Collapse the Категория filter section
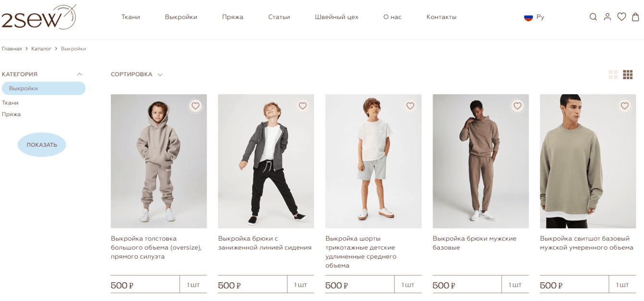 click(x=79, y=74)
